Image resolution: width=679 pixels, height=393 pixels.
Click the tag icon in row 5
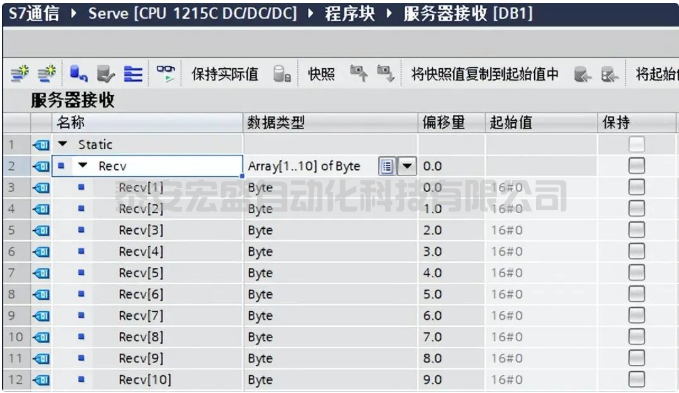click(41, 230)
